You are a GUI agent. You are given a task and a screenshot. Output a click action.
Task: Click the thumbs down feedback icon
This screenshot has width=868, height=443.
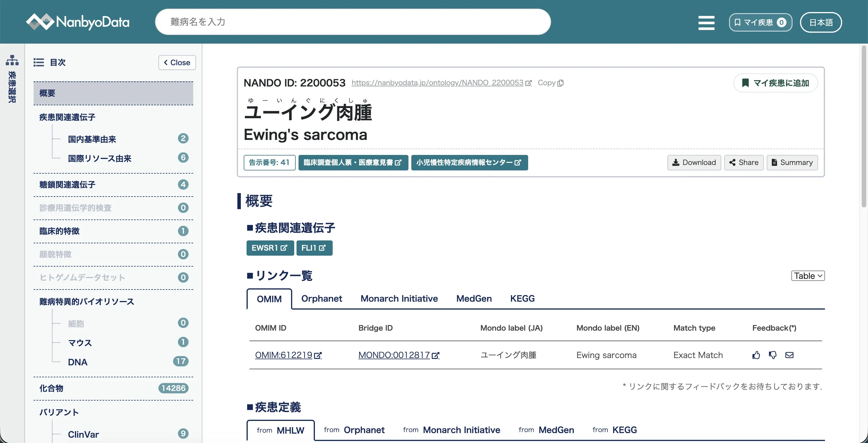click(x=773, y=355)
